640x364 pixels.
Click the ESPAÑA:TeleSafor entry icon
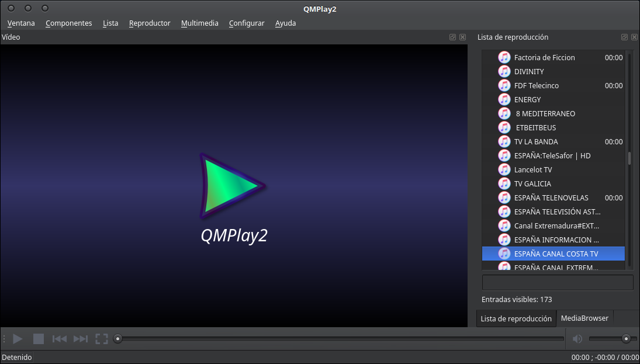click(x=504, y=155)
